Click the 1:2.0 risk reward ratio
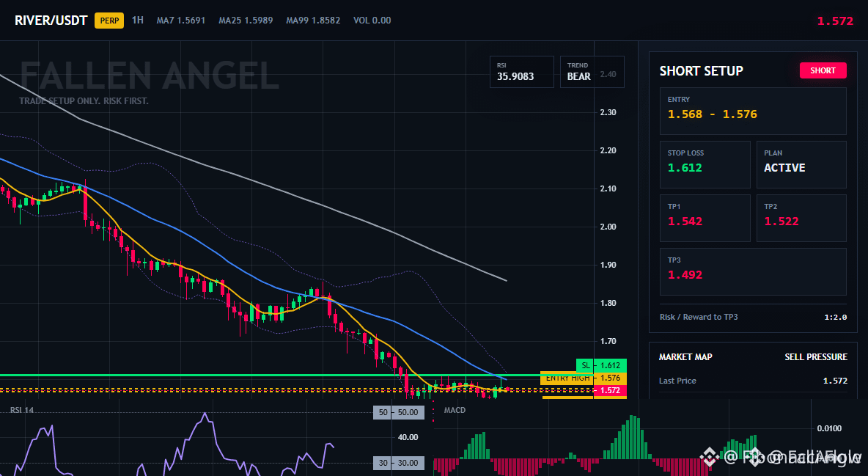 (835, 318)
